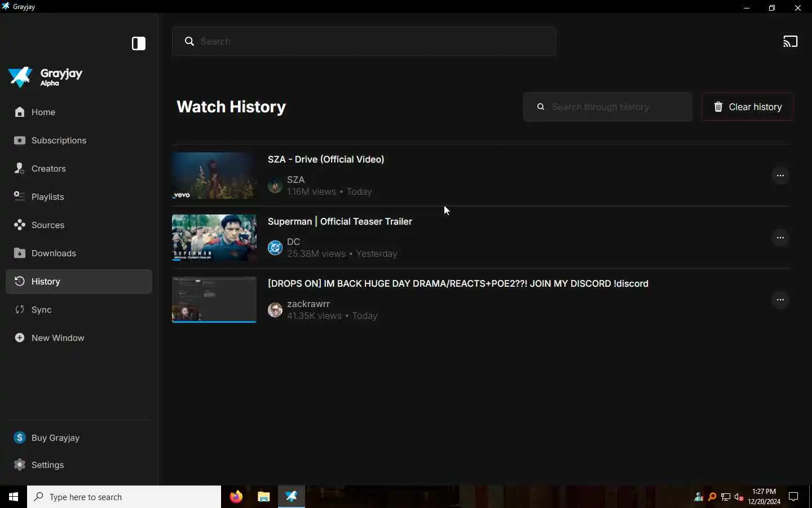The image size is (812, 508).
Task: Focus the Search through history field
Action: tap(608, 107)
